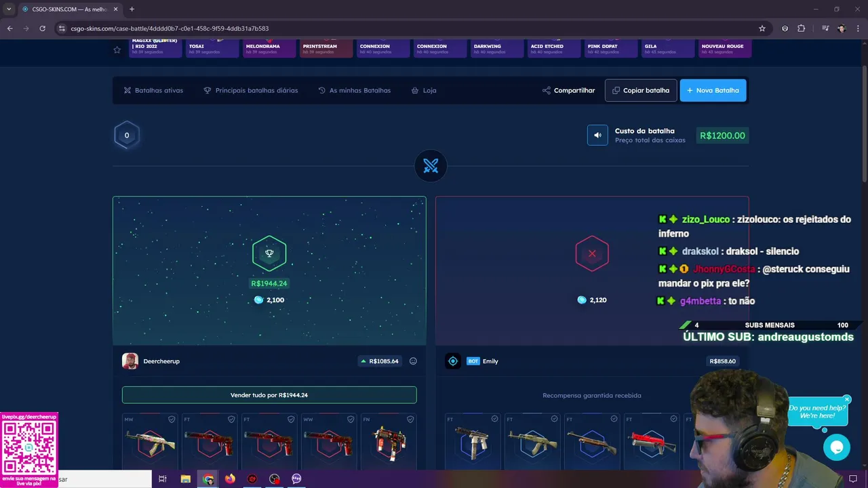The height and width of the screenshot is (488, 868).
Task: Close the 'Do you need help?' popup
Action: (847, 399)
